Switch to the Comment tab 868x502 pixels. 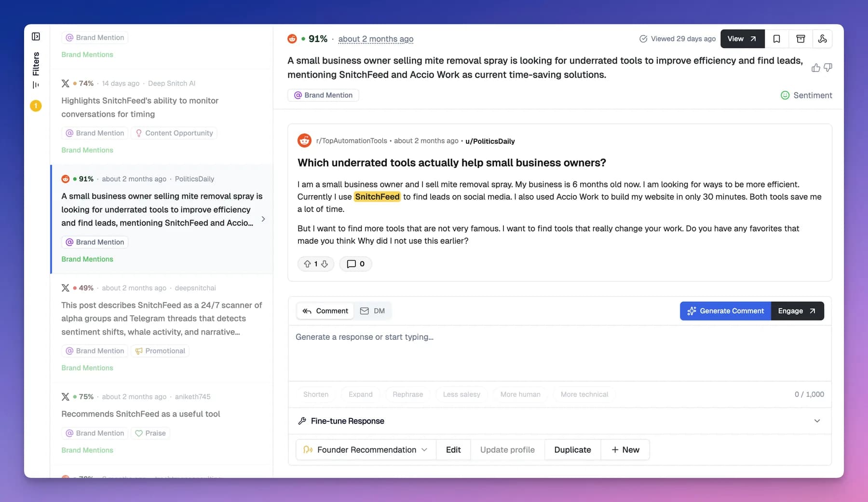pos(325,311)
